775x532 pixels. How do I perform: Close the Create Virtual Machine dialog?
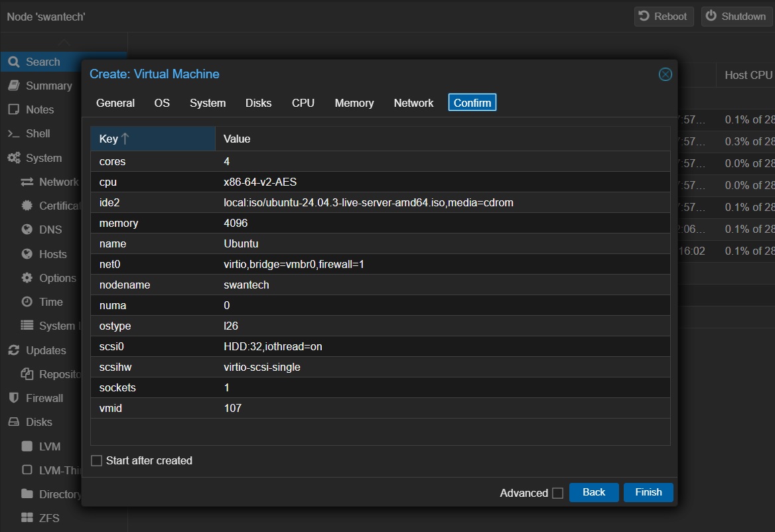point(666,74)
